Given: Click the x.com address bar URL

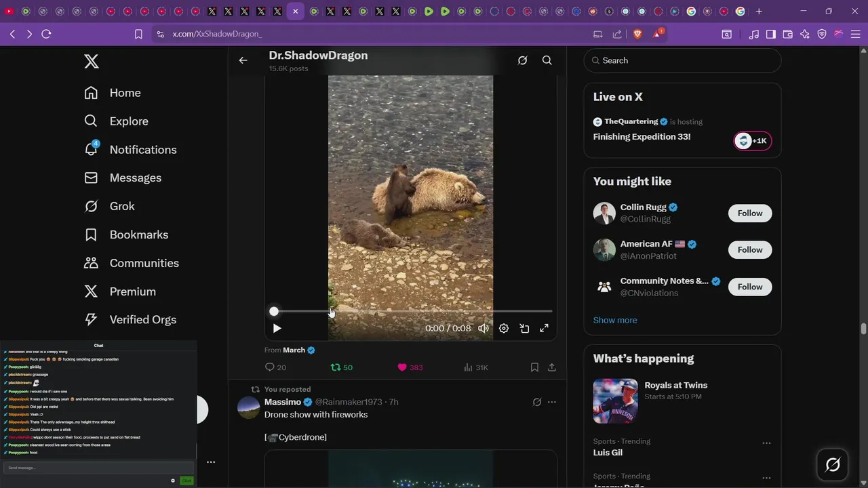Looking at the screenshot, I should pyautogui.click(x=217, y=34).
